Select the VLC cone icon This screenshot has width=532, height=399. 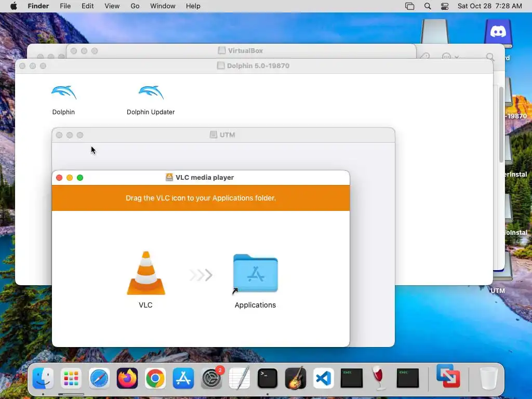[x=146, y=273]
